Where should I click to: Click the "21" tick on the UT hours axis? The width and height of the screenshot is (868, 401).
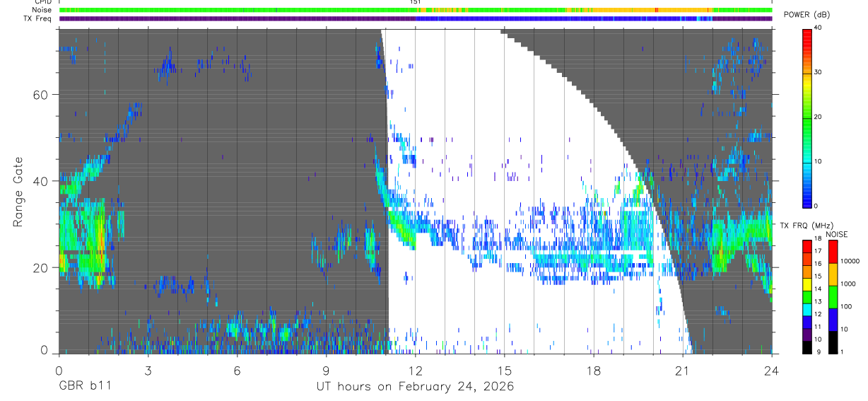pyautogui.click(x=683, y=370)
